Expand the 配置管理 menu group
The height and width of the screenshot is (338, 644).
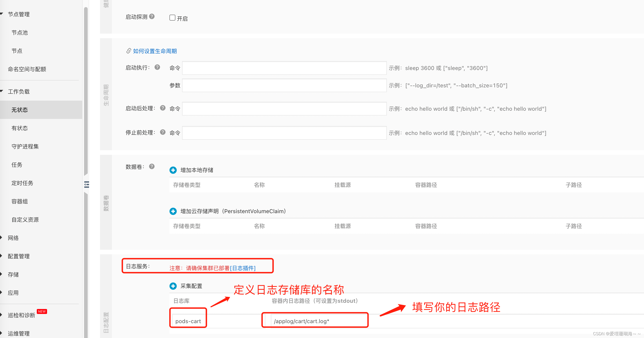(x=1, y=256)
